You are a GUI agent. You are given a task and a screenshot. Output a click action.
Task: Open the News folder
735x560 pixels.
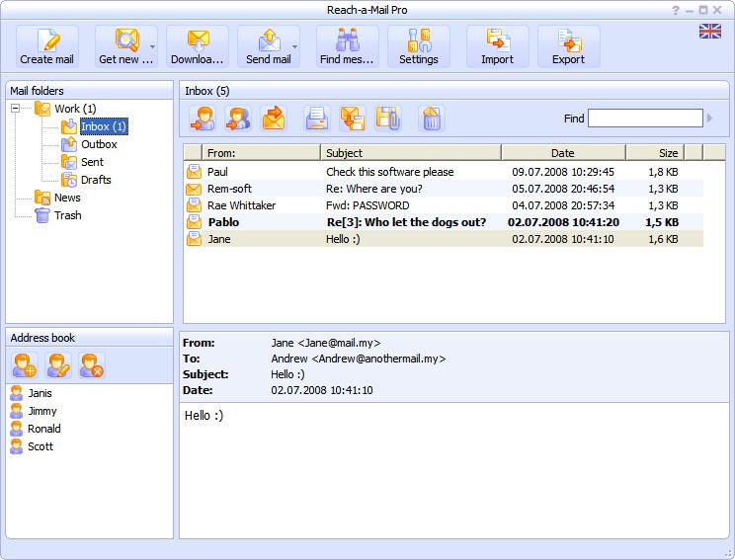pyautogui.click(x=67, y=198)
